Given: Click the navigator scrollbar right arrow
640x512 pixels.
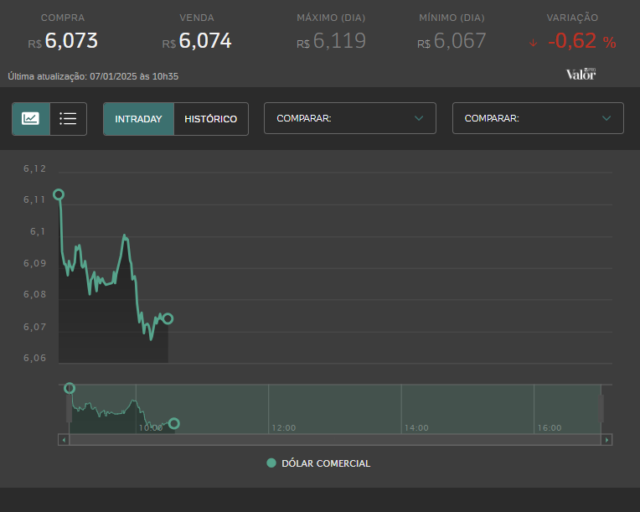Looking at the screenshot, I should coord(607,440).
